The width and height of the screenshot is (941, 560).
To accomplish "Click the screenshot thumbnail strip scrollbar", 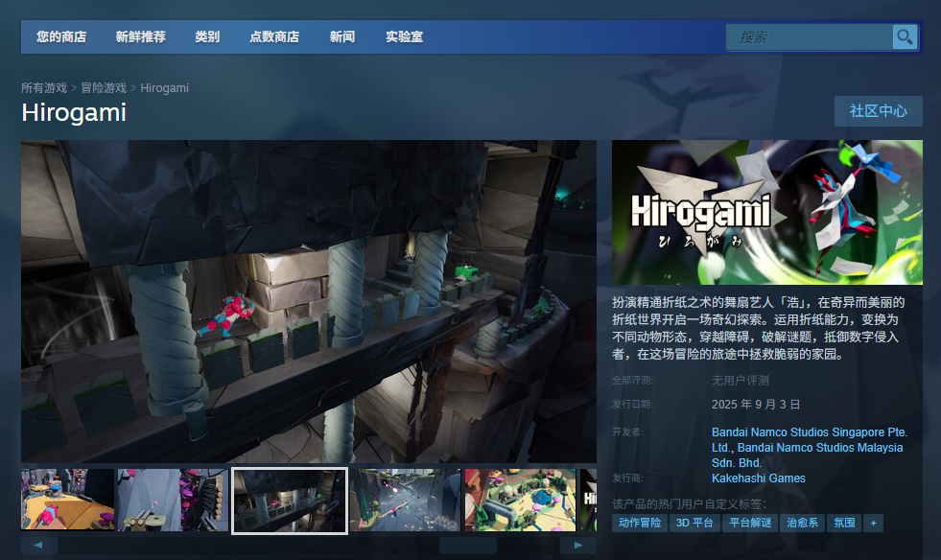I will [467, 544].
